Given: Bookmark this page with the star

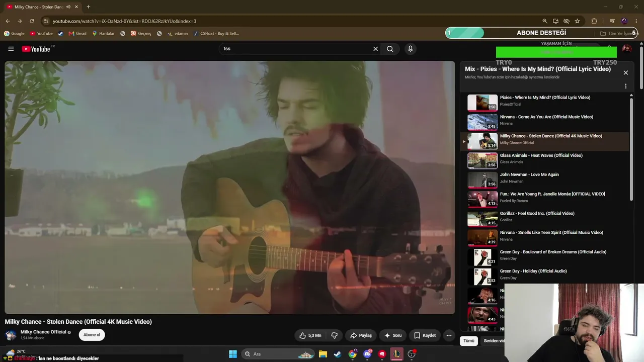Looking at the screenshot, I should click(577, 21).
